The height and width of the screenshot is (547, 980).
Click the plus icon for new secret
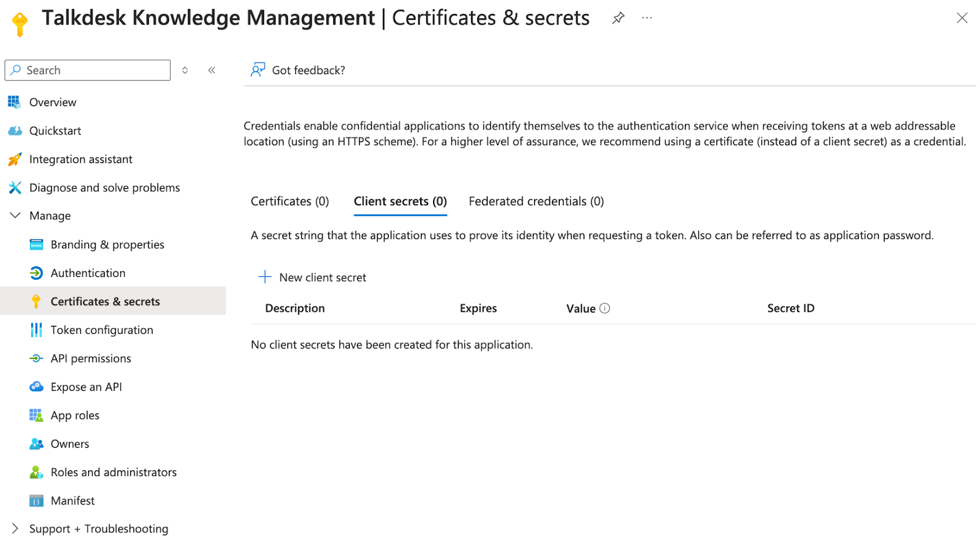click(265, 277)
